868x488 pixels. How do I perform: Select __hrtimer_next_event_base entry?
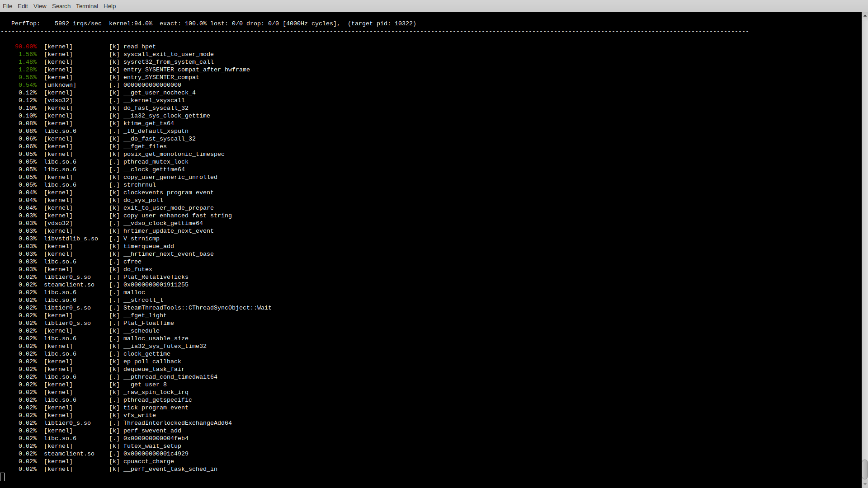click(x=168, y=254)
